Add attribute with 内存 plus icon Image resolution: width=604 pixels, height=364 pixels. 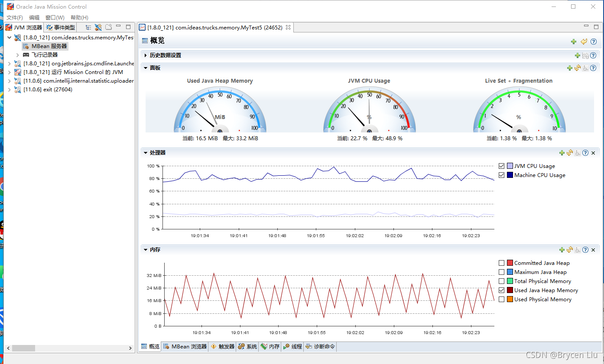point(562,250)
